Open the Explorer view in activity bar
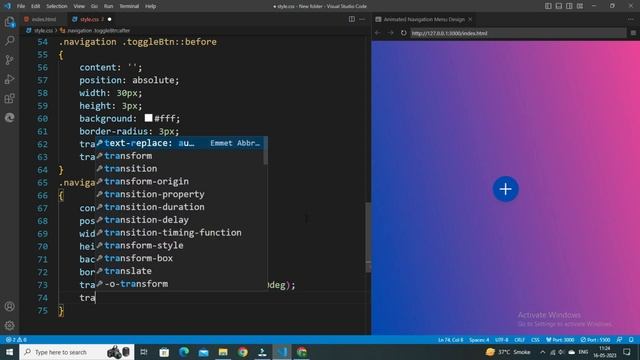640x360 pixels. click(9, 22)
